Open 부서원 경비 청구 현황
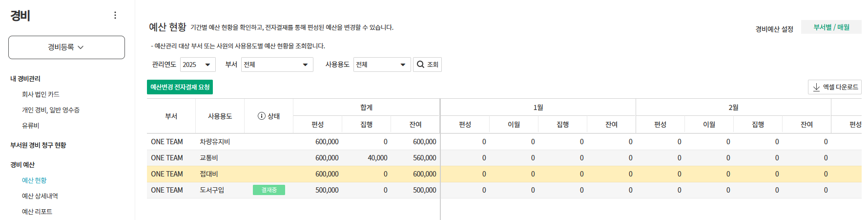The height and width of the screenshot is (220, 868). point(38,145)
